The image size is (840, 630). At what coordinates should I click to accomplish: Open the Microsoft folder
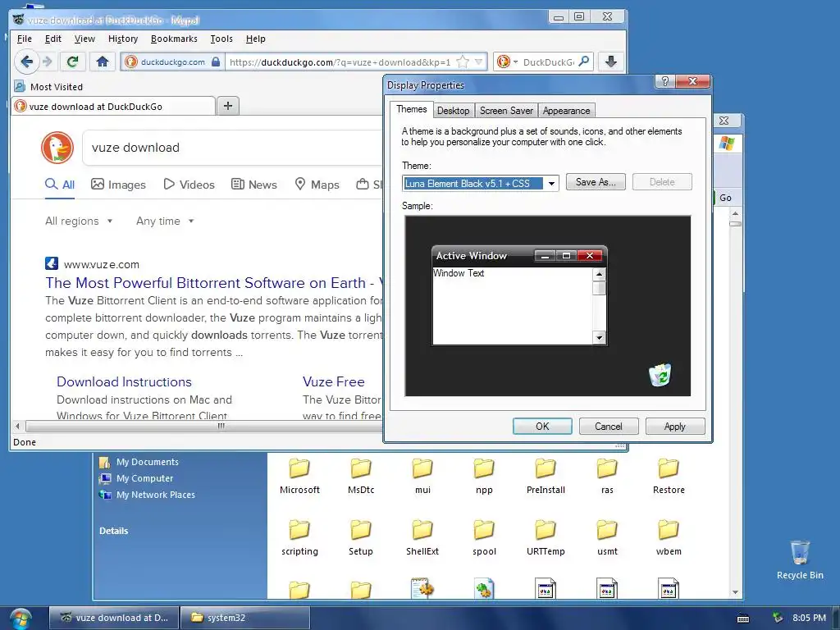(299, 476)
